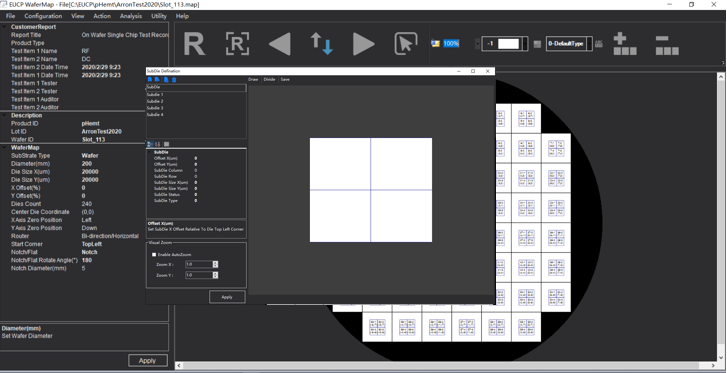Click the Zoom Y spinner arrows
The height and width of the screenshot is (373, 727).
pyautogui.click(x=215, y=275)
